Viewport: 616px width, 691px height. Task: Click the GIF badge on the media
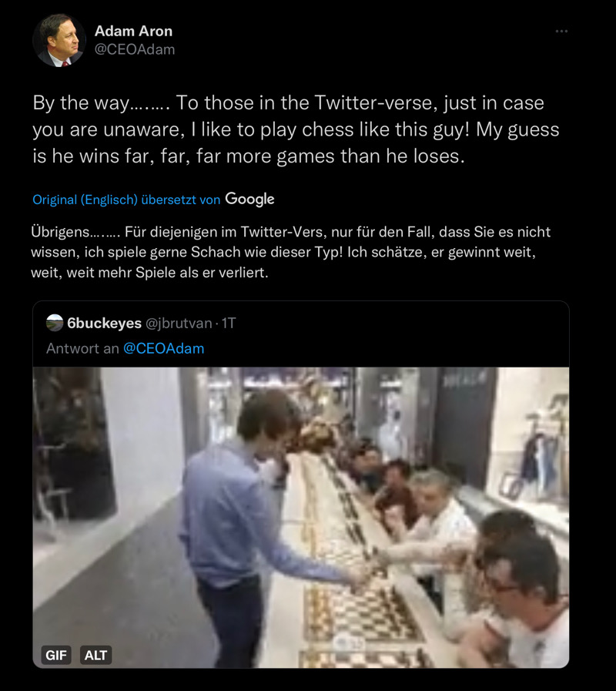click(x=56, y=655)
